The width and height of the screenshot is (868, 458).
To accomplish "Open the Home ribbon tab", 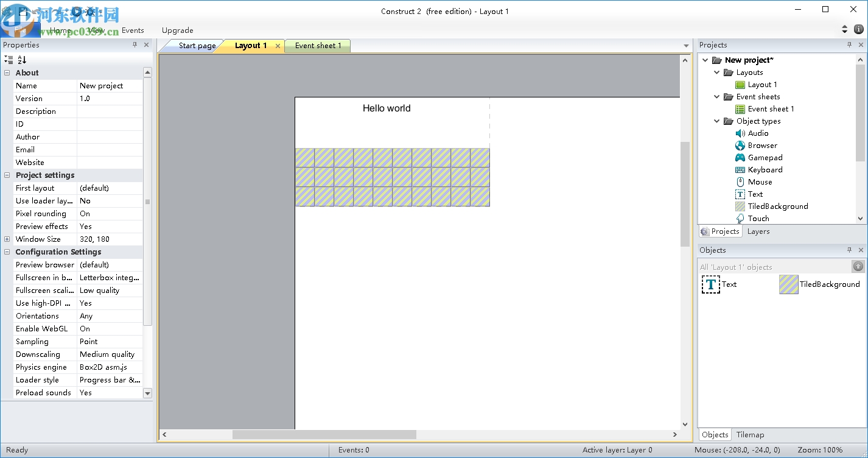I will pos(60,30).
